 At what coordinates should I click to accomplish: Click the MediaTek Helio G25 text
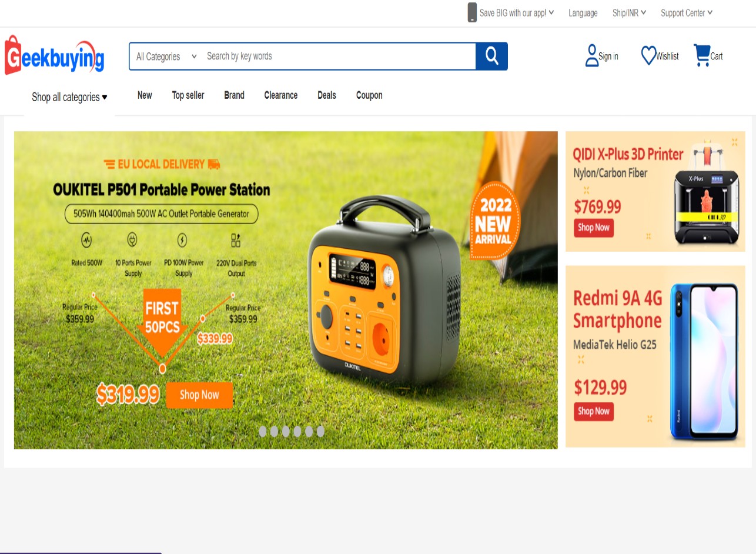click(615, 345)
